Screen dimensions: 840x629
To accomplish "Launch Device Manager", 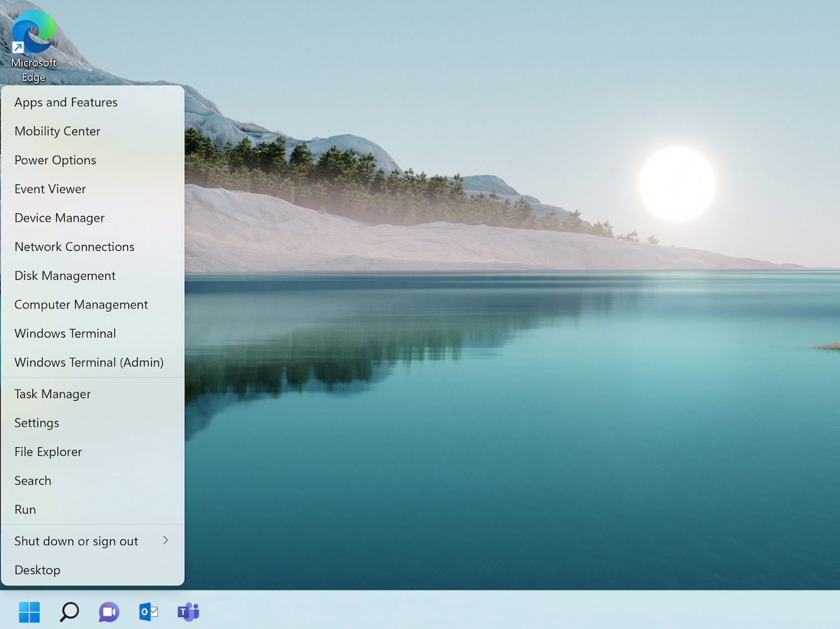I will tap(59, 218).
